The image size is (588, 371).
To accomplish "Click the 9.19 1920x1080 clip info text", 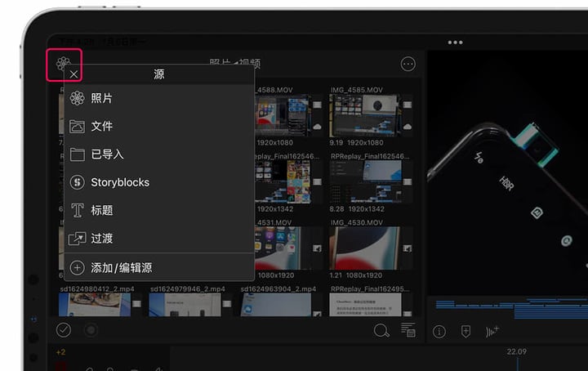I will point(356,142).
